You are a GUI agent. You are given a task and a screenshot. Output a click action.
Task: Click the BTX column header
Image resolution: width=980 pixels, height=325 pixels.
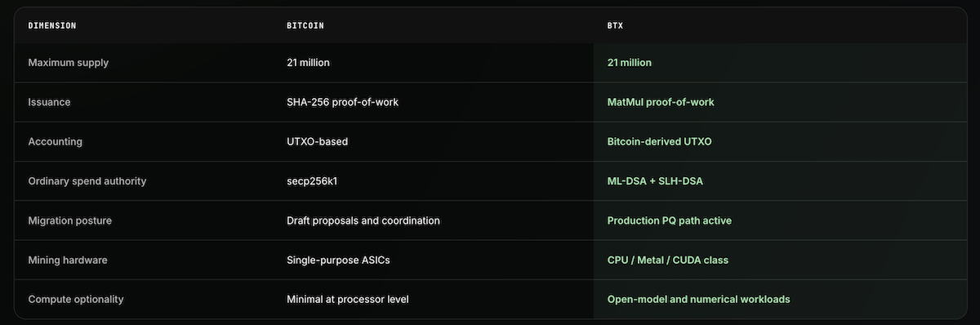(616, 25)
